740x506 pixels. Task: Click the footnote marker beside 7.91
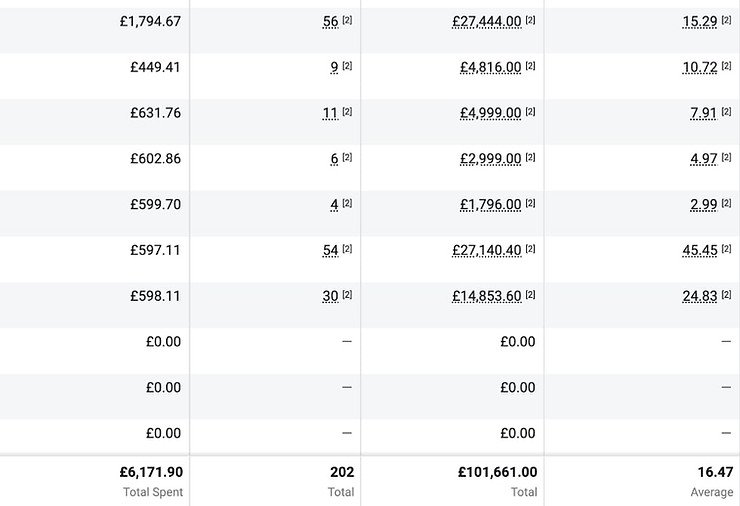tap(727, 113)
